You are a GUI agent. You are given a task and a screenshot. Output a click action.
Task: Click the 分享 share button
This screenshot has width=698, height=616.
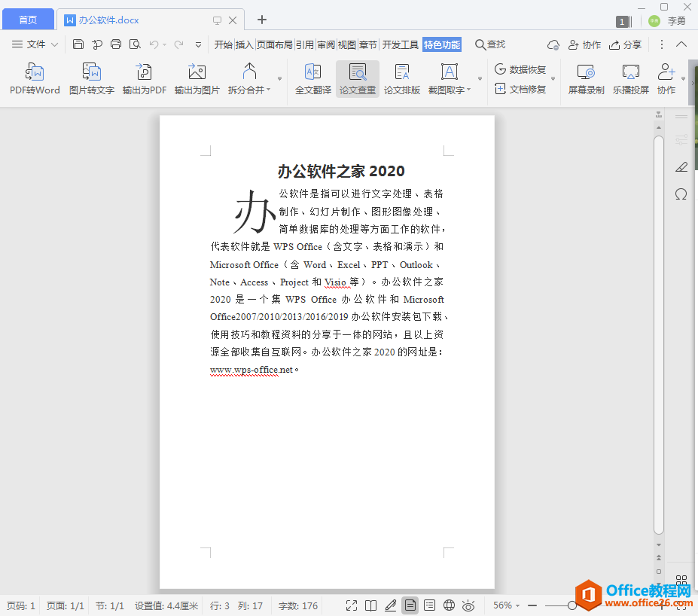pos(626,44)
